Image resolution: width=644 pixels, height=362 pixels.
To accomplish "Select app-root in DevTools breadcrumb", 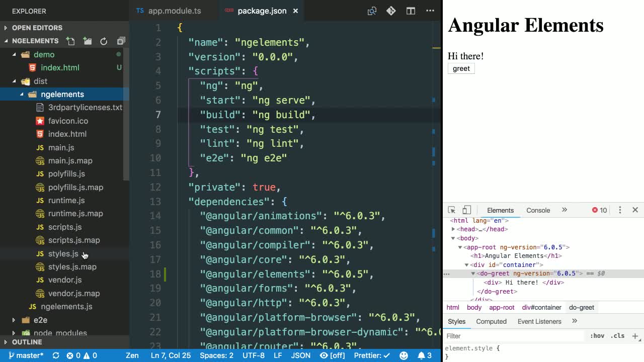I will tap(502, 307).
